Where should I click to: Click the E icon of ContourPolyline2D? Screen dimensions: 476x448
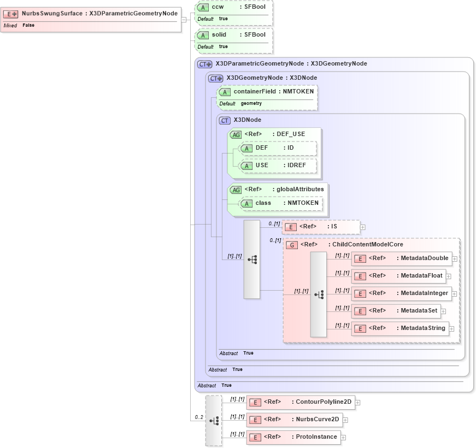tap(255, 403)
